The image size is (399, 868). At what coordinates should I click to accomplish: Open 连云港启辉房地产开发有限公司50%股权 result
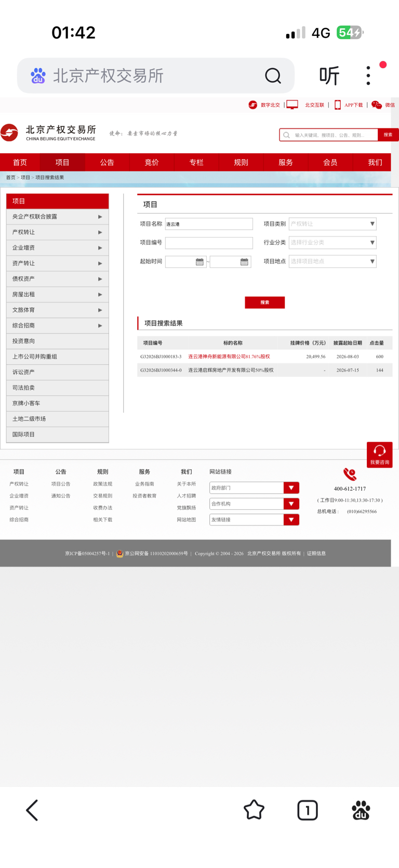click(231, 370)
